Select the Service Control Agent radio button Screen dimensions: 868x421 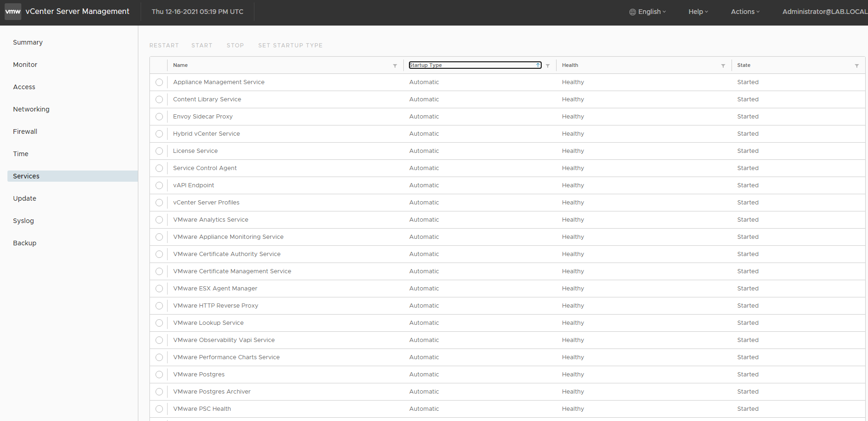click(159, 168)
